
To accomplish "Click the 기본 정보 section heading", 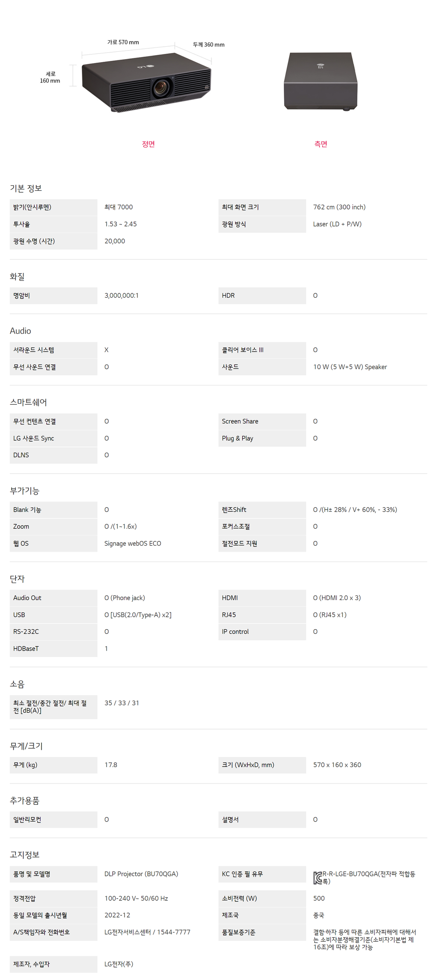I will click(26, 188).
